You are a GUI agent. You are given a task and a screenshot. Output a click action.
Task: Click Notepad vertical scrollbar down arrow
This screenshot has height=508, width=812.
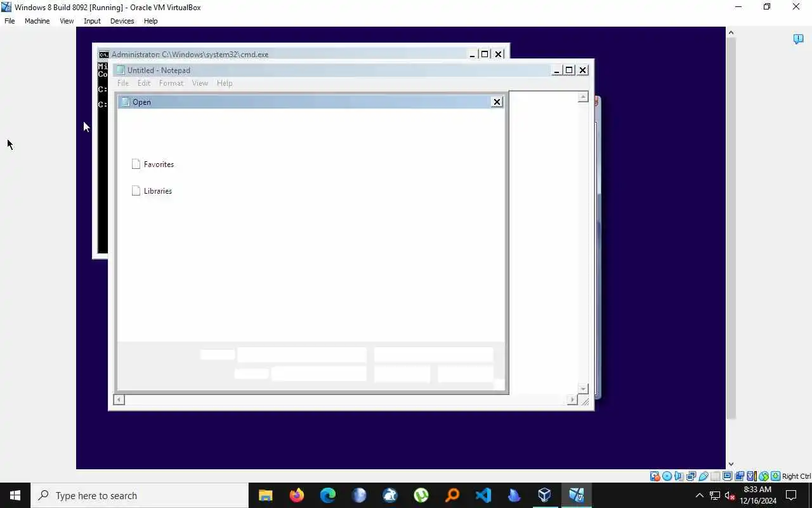click(x=583, y=388)
